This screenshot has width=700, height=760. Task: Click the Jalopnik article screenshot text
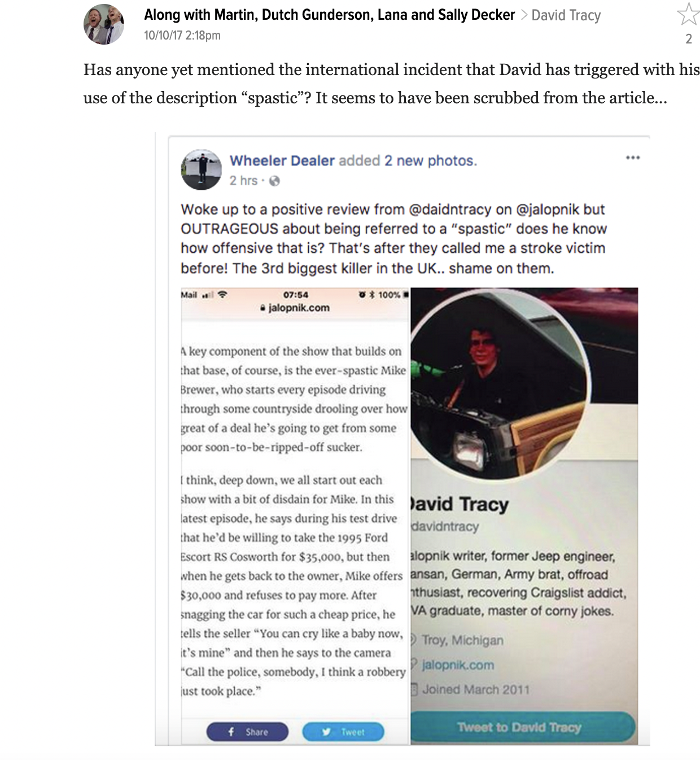294,519
